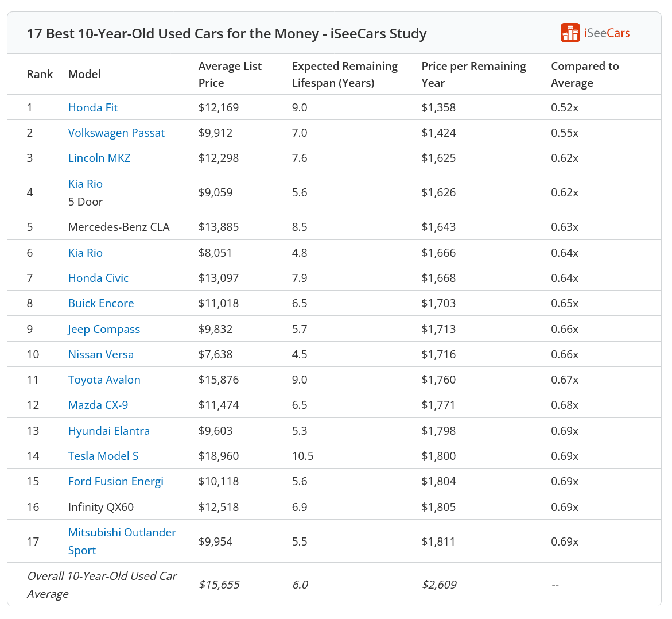Image resolution: width=672 pixels, height=619 pixels.
Task: Open the Volkswagen Passat link
Action: pyautogui.click(x=116, y=133)
